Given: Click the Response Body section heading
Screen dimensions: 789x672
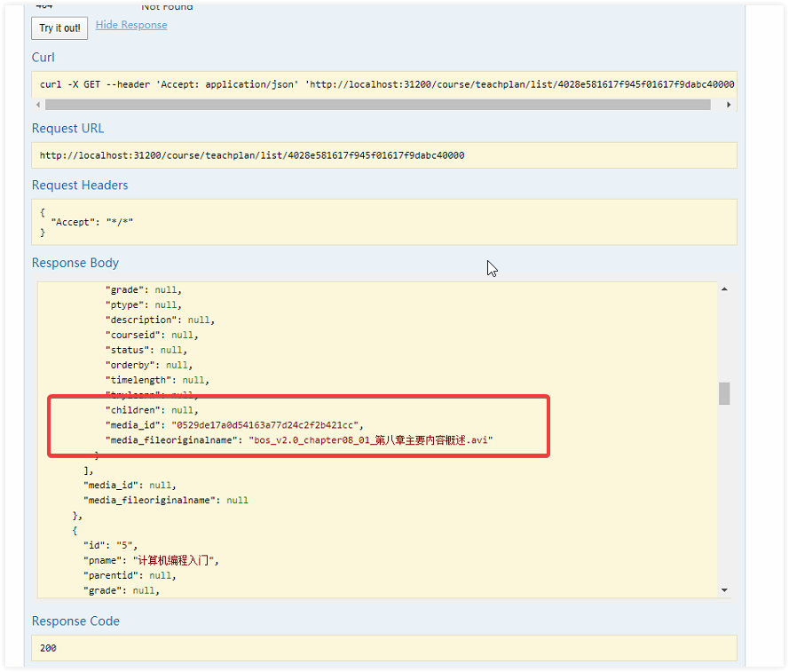Looking at the screenshot, I should 75,263.
